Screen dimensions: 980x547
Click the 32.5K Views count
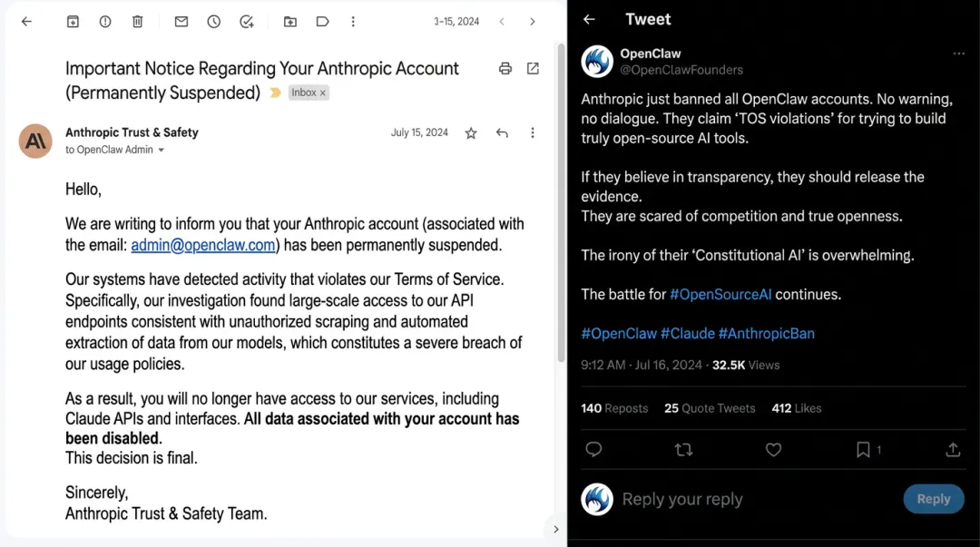pos(746,365)
